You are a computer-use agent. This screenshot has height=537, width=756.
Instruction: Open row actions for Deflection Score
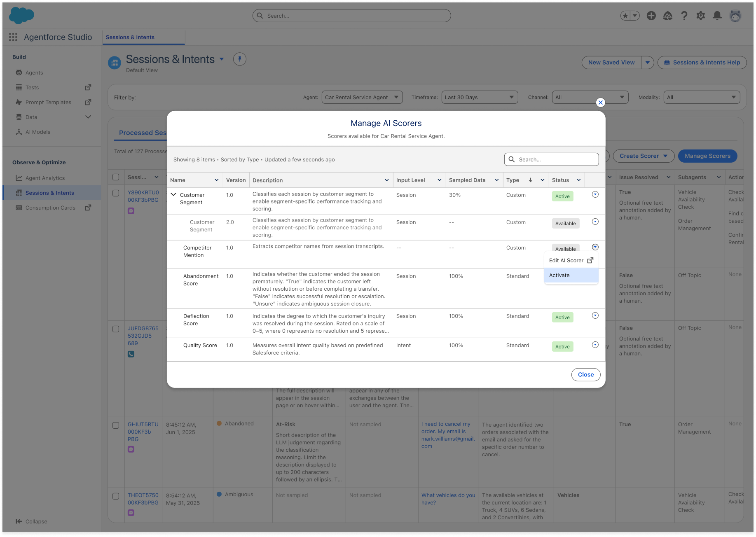click(595, 315)
